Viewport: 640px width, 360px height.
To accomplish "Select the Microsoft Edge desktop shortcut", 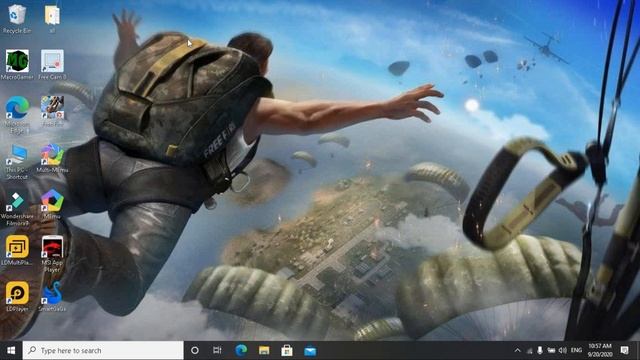I will (x=17, y=115).
